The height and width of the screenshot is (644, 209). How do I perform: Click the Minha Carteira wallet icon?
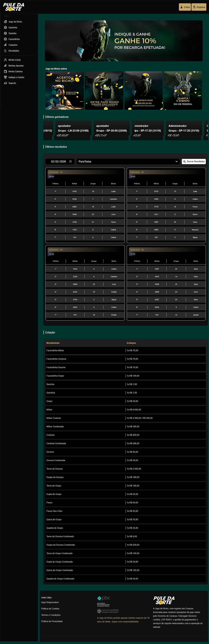[5, 72]
